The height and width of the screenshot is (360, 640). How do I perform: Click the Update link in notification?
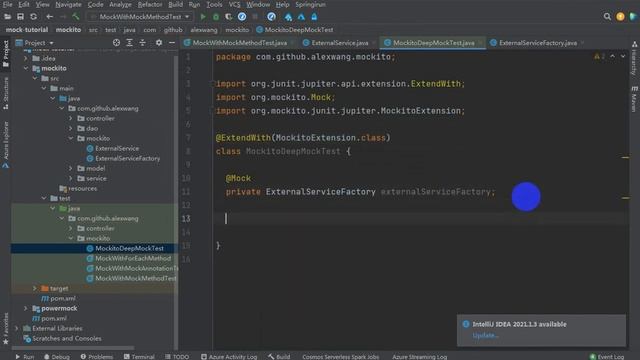click(485, 336)
